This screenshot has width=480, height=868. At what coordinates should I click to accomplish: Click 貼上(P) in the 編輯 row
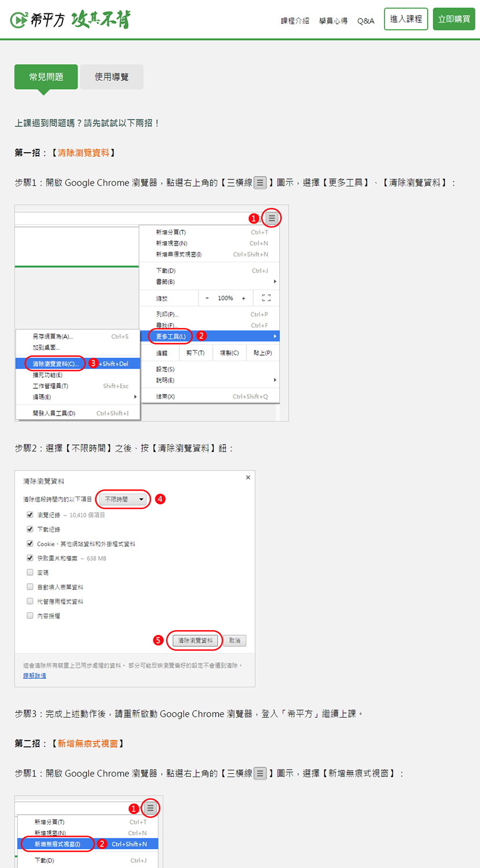click(x=263, y=353)
